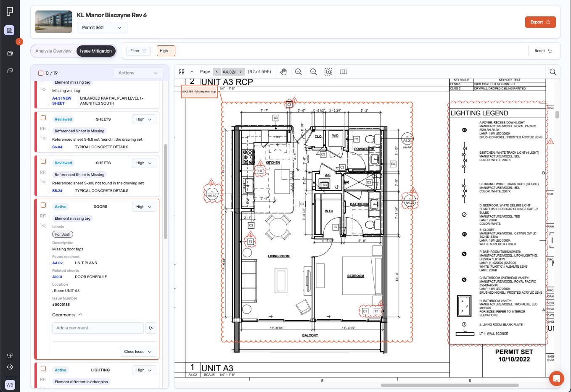Select the pan hand tool
This screenshot has width=571, height=392.
click(x=283, y=72)
